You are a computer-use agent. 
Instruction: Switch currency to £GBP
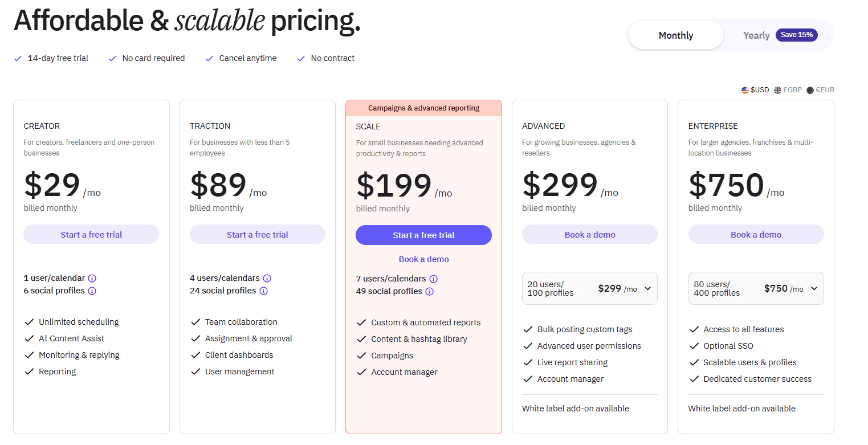(788, 89)
